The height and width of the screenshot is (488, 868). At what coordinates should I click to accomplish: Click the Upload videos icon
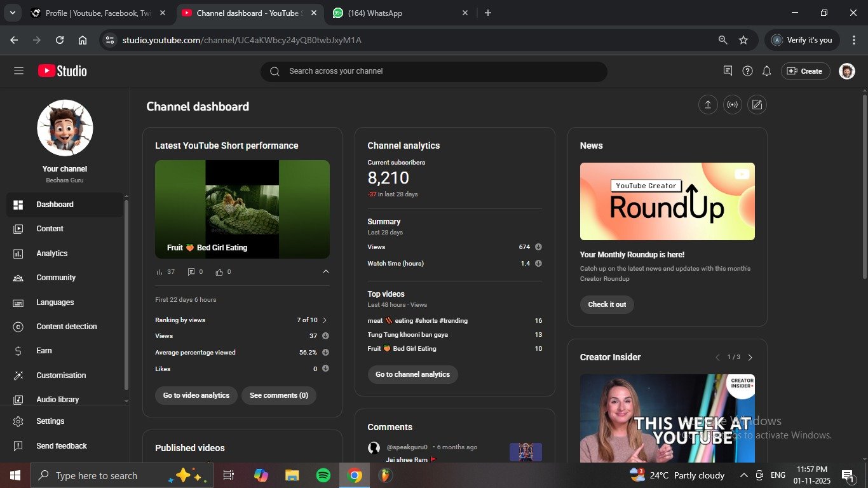(x=707, y=105)
